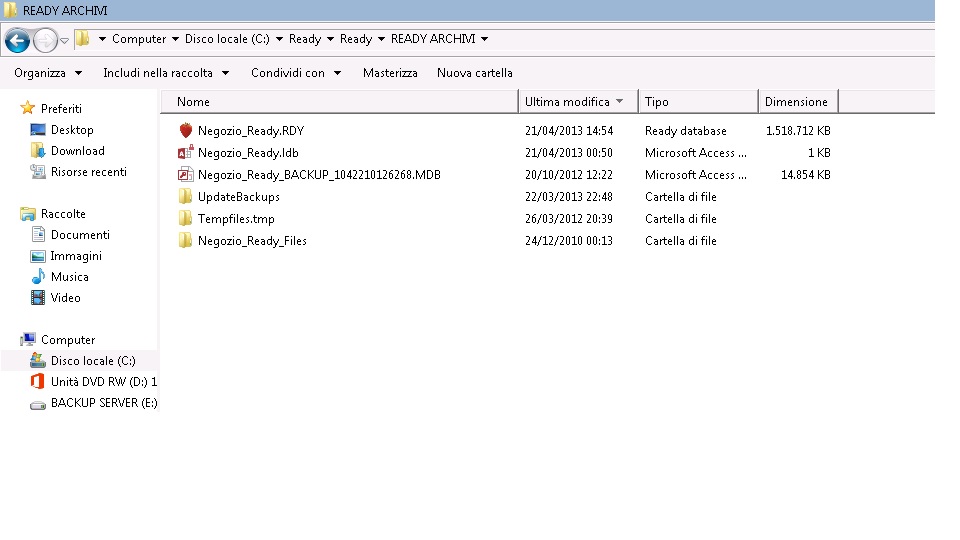This screenshot has height=540, width=960.
Task: Click Masterizza in the toolbar
Action: 390,73
